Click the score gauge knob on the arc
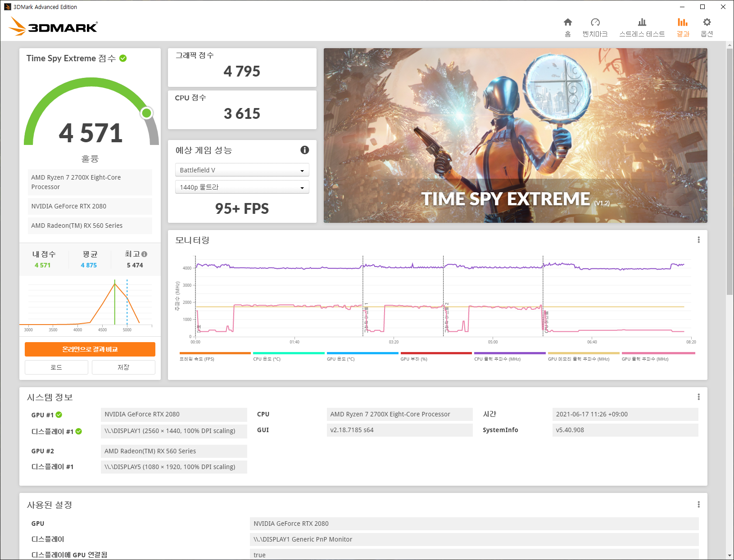734x560 pixels. pos(147,113)
